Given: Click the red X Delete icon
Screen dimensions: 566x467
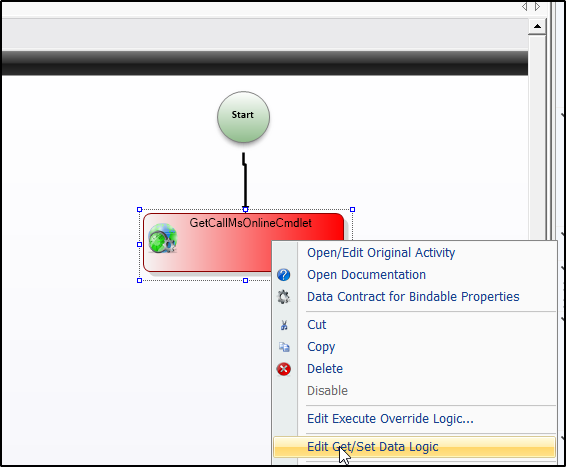Looking at the screenshot, I should pos(284,369).
